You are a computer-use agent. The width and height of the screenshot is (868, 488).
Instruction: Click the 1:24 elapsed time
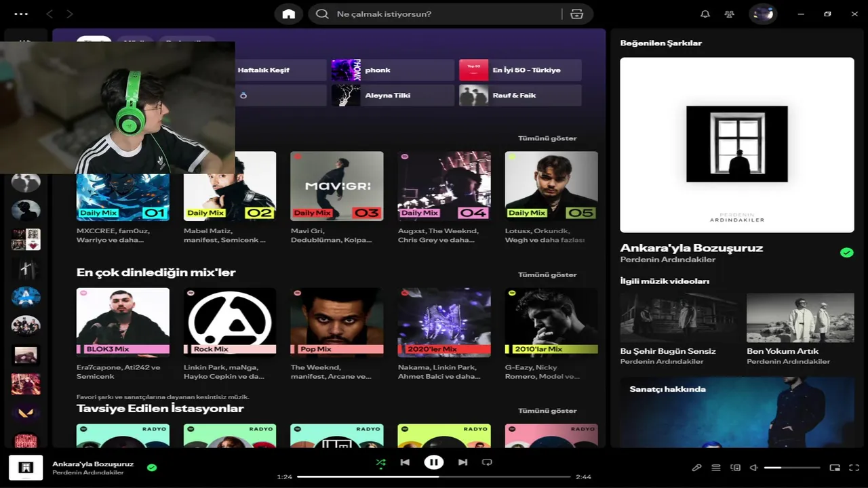285,477
